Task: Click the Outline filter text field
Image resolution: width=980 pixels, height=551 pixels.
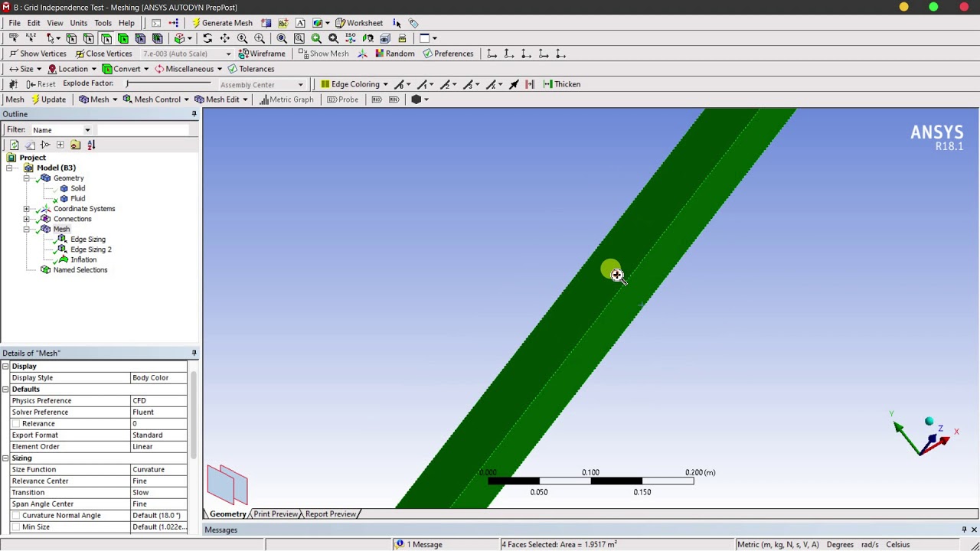Action: (x=142, y=130)
